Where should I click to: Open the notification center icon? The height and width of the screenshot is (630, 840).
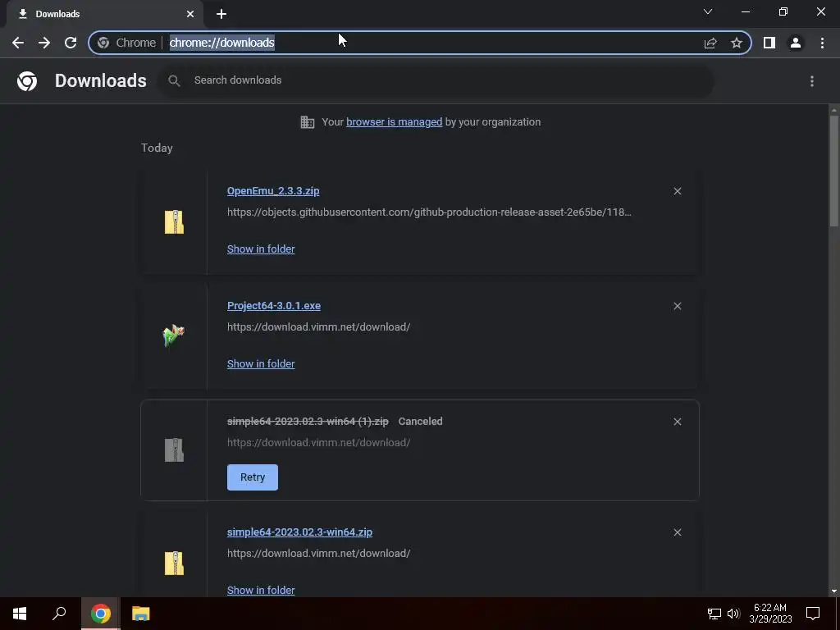[813, 614]
